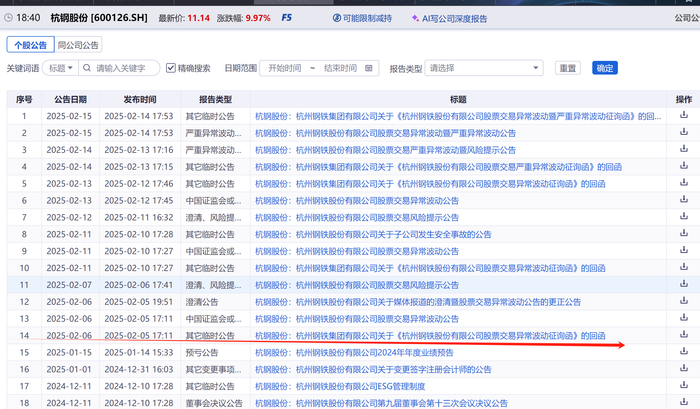Open the 关于子公司发生安全事故的公告 link

pyautogui.click(x=373, y=234)
